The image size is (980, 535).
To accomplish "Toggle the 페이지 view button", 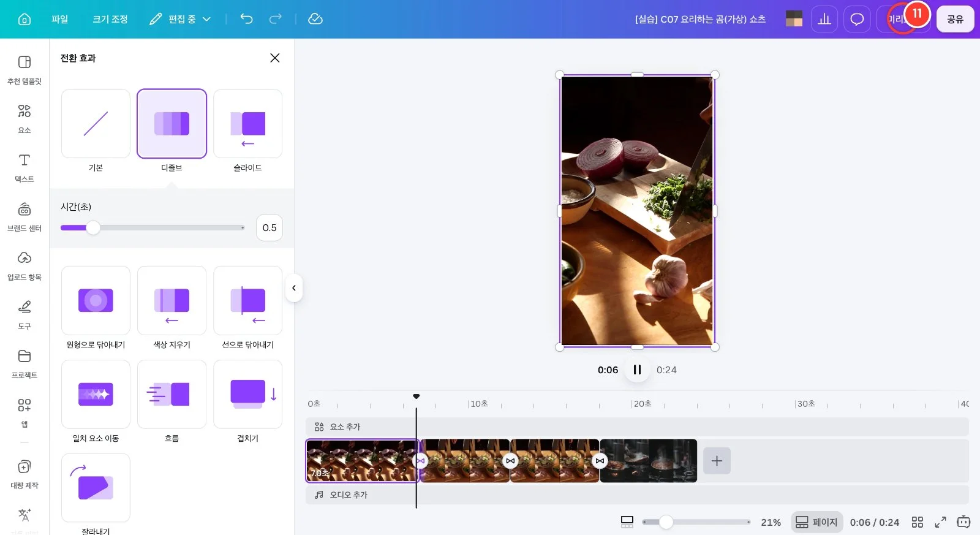I will coord(816,522).
